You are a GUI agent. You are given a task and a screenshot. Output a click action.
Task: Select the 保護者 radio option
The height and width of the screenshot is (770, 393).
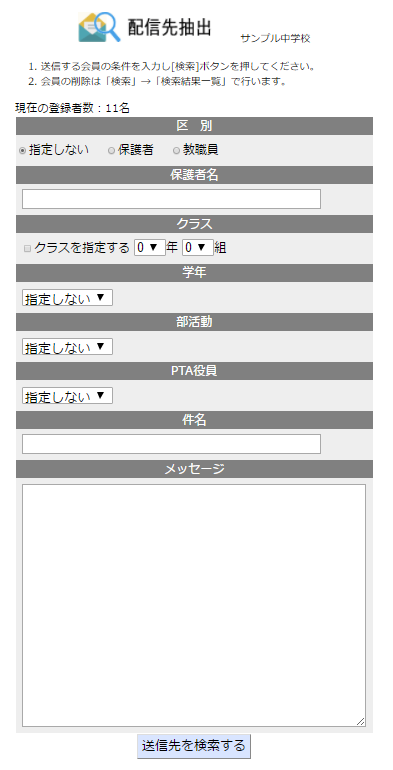coord(112,151)
